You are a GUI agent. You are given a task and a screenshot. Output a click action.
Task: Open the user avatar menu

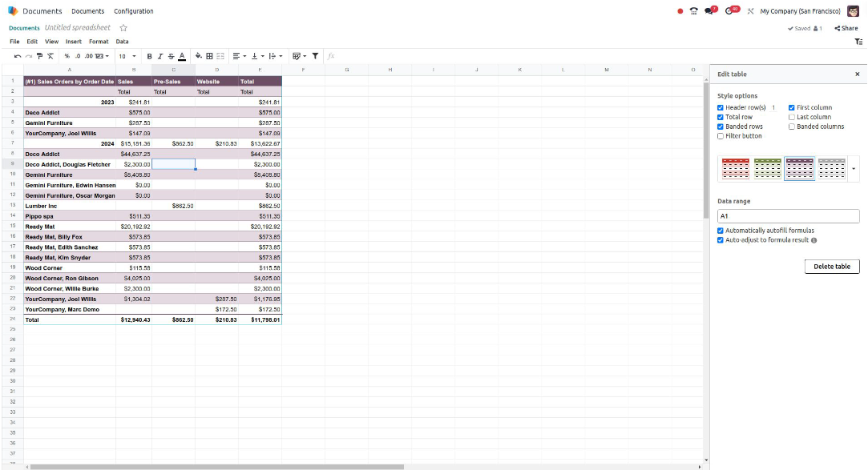(x=853, y=11)
